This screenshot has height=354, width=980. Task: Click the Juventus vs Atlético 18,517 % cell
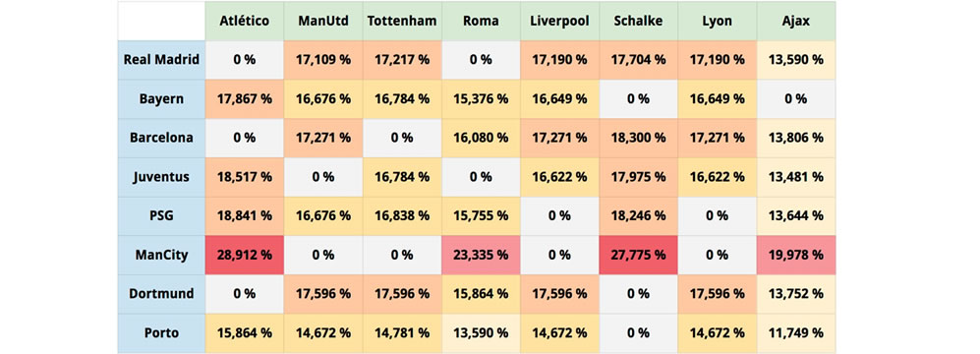click(x=245, y=177)
